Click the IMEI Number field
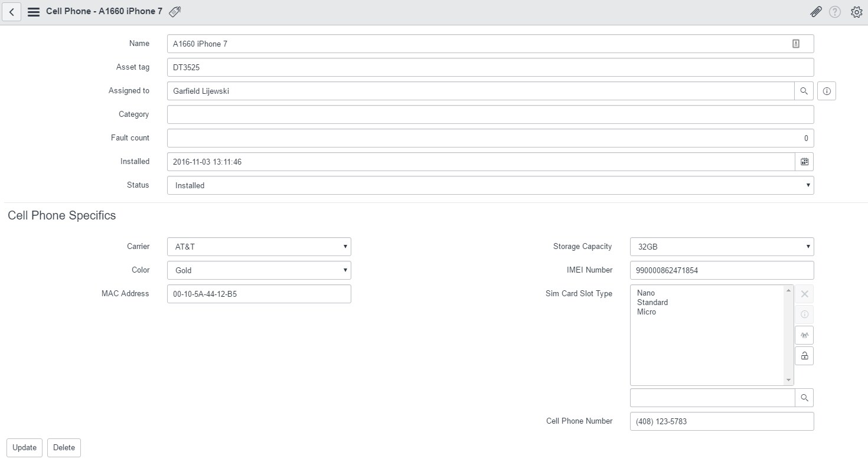The height and width of the screenshot is (462, 868). [x=722, y=270]
